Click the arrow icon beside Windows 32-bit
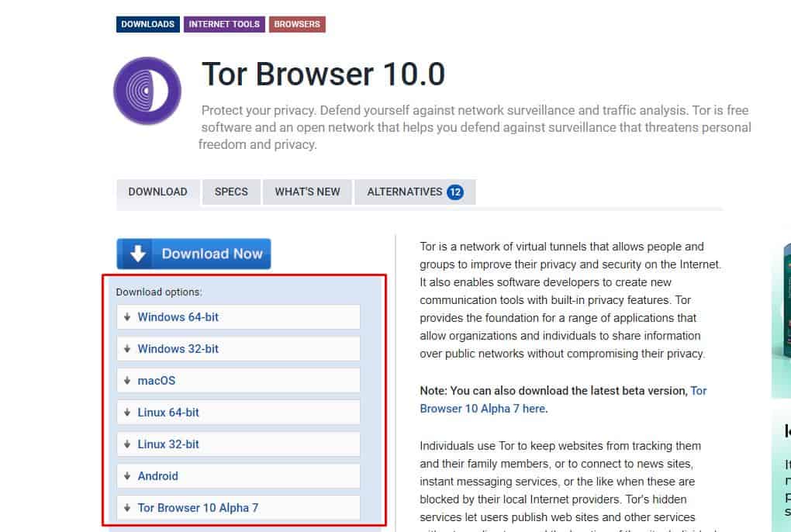The image size is (791, 532). pyautogui.click(x=126, y=349)
